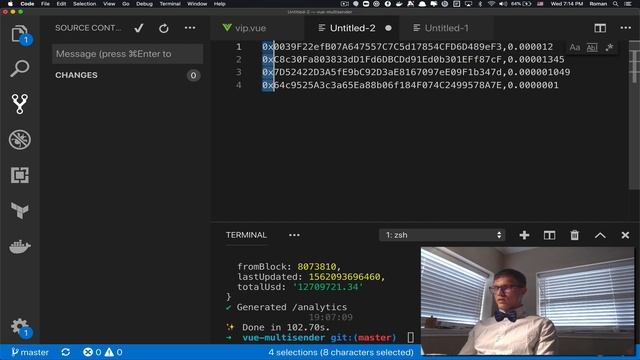Open the Source Control view icon
Image resolution: width=640 pixels, height=360 pixels.
(x=19, y=104)
